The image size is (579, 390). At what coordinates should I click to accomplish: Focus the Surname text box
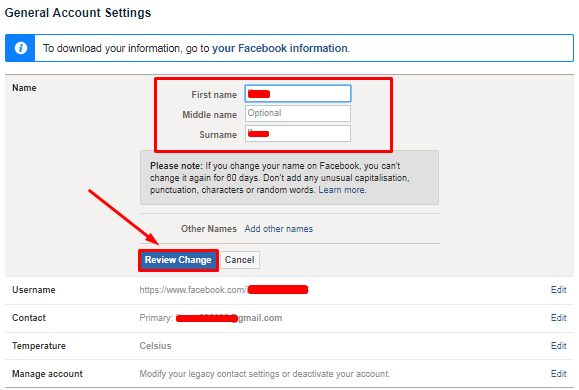click(298, 133)
